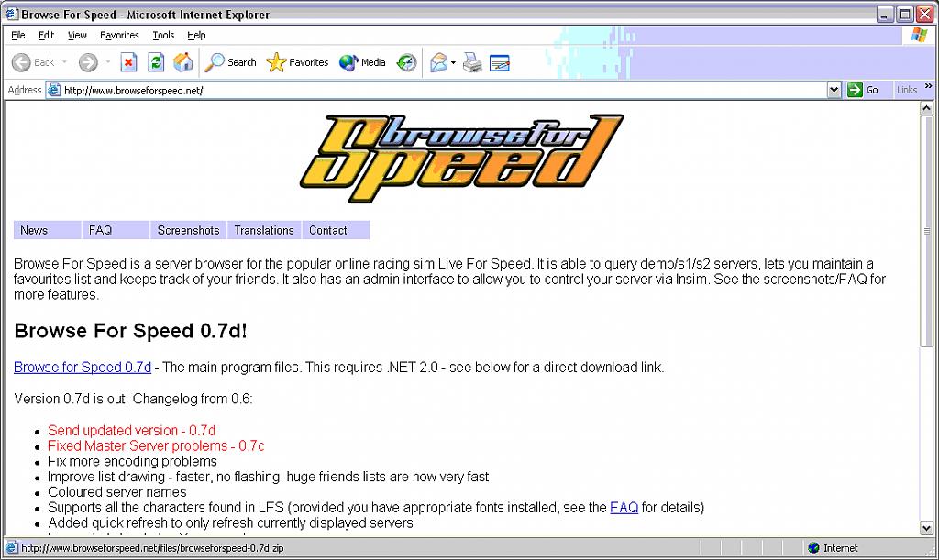
Task: Stop loading with the red X icon
Action: click(x=128, y=62)
